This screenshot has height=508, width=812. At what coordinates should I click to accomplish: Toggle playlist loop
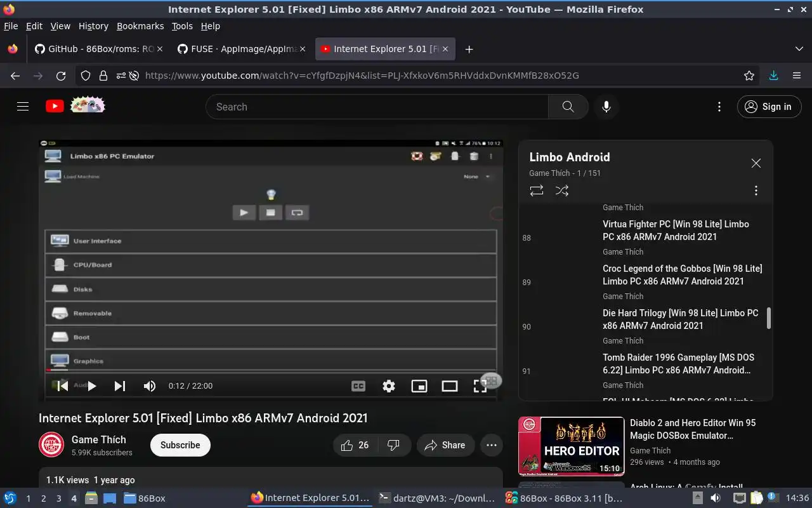(x=537, y=190)
